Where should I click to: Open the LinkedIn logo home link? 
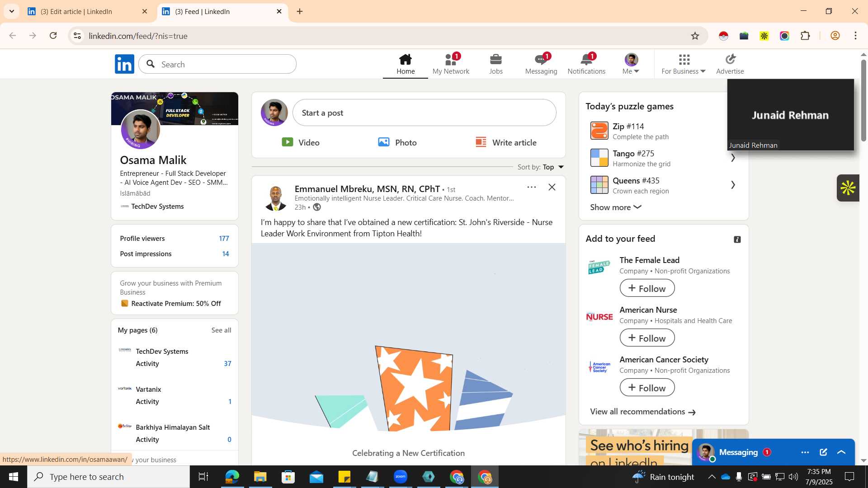coord(124,64)
